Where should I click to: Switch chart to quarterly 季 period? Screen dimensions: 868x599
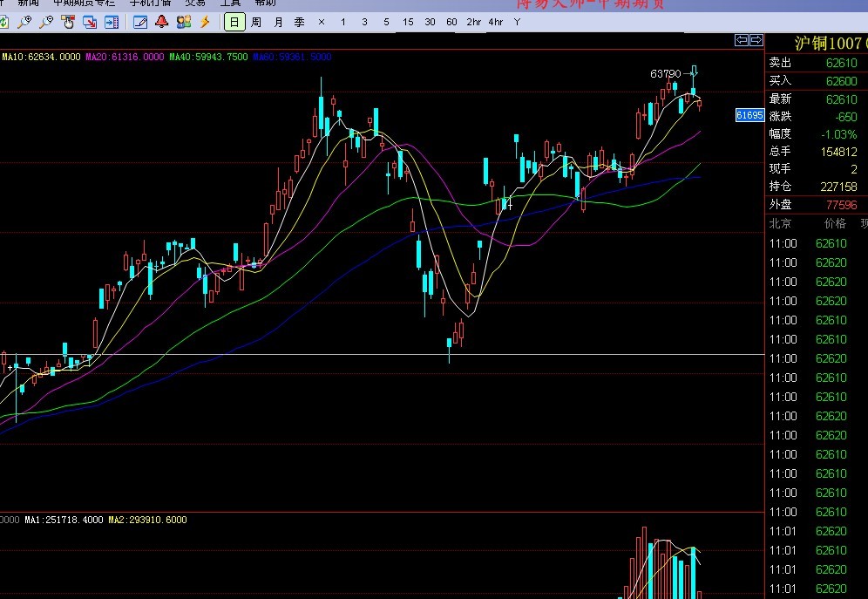click(x=300, y=22)
